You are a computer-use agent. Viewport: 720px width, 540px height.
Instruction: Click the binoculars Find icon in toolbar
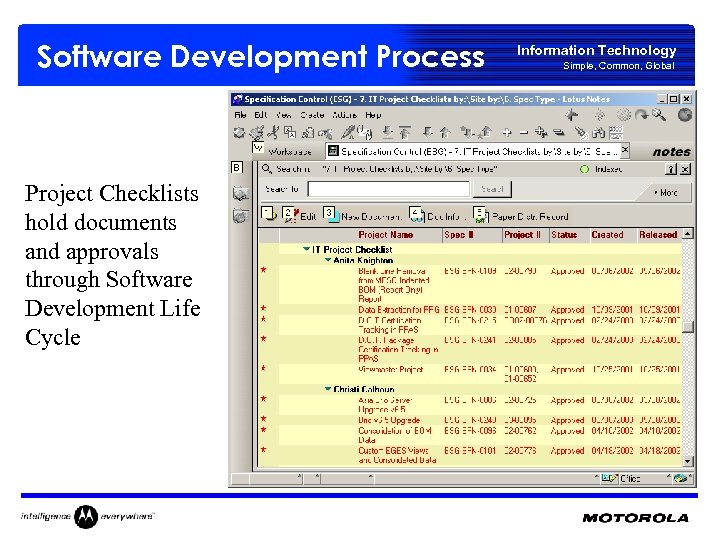(x=598, y=133)
